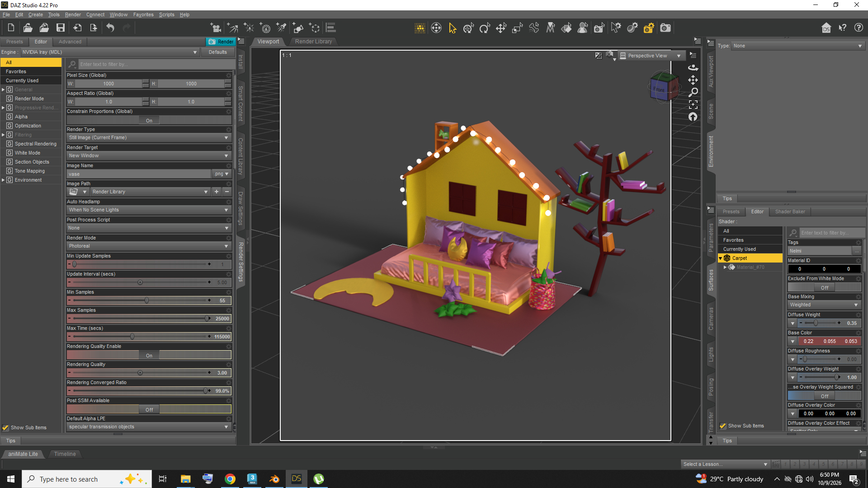The height and width of the screenshot is (488, 868).
Task: Click the Save file icon in toolbar
Action: coord(60,28)
